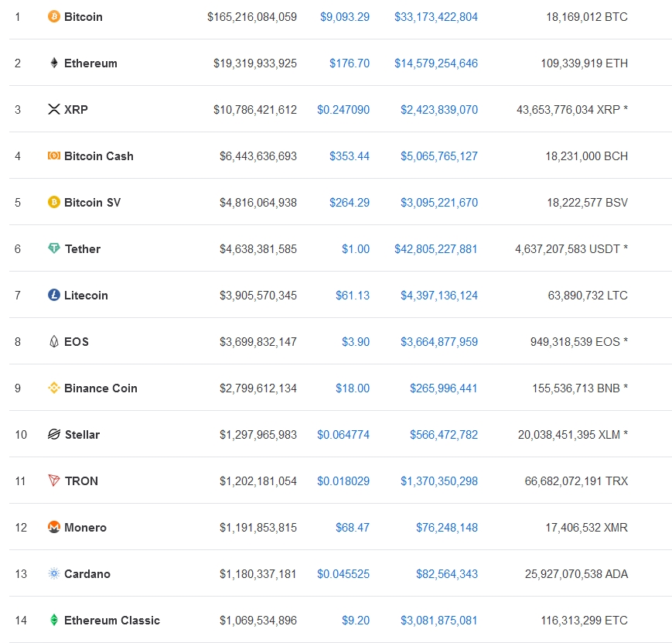
Task: Click Bitcoin price $9,093.29
Action: (x=345, y=17)
